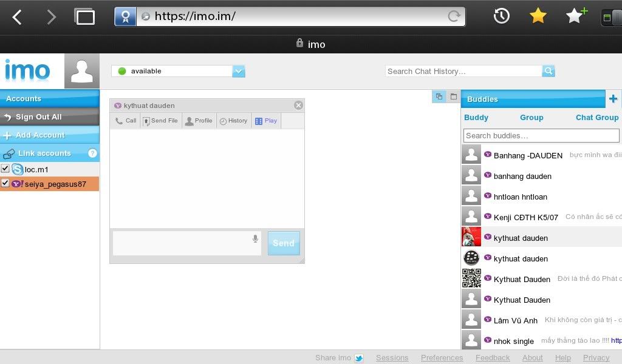
Task: Click the Accounts panel header
Action: click(50, 99)
